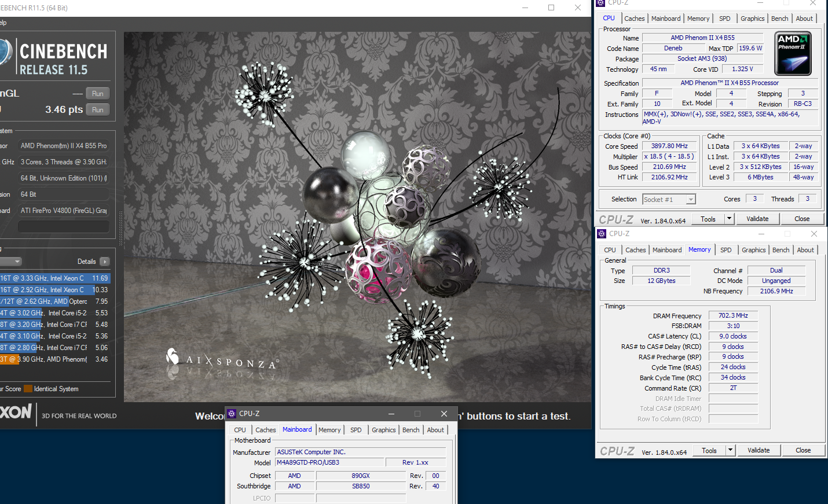The height and width of the screenshot is (504, 828).
Task: Click the Max TDP value 159.6 W
Action: (x=750, y=49)
